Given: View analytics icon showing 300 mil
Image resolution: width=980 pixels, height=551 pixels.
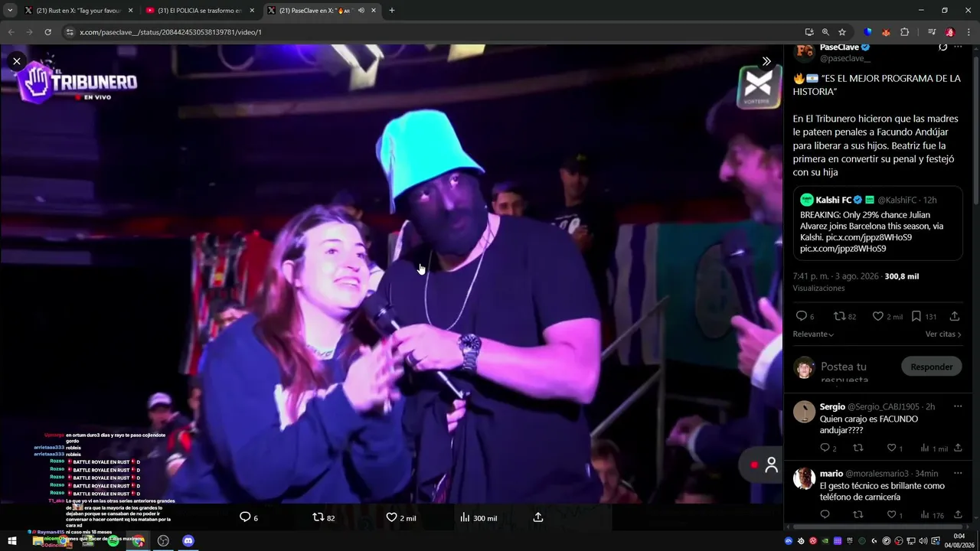Looking at the screenshot, I should click(x=479, y=517).
